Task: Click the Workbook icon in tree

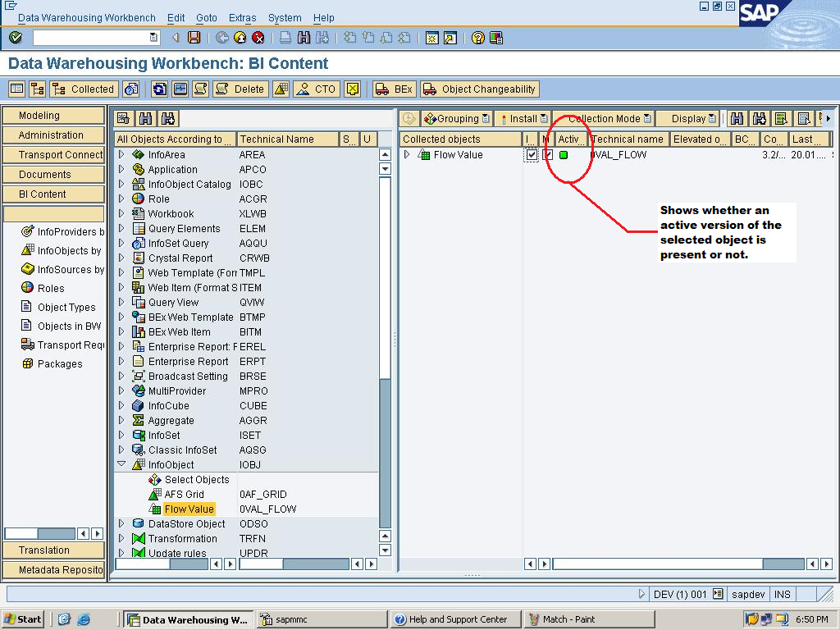Action: point(138,214)
